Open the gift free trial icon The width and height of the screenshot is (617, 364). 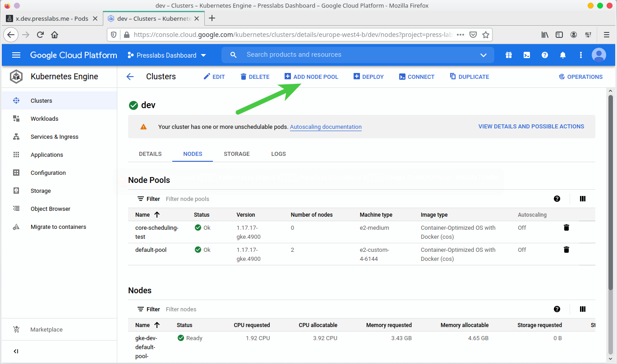click(509, 55)
